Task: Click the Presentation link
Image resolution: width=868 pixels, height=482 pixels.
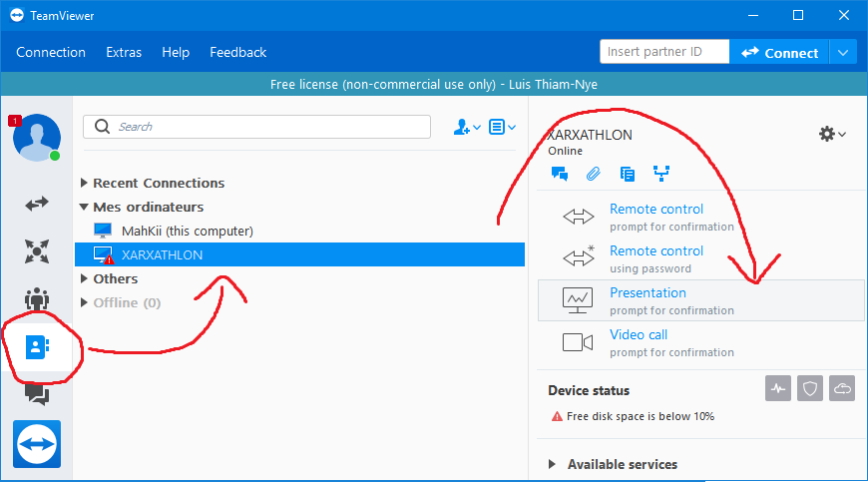Action: tap(648, 292)
